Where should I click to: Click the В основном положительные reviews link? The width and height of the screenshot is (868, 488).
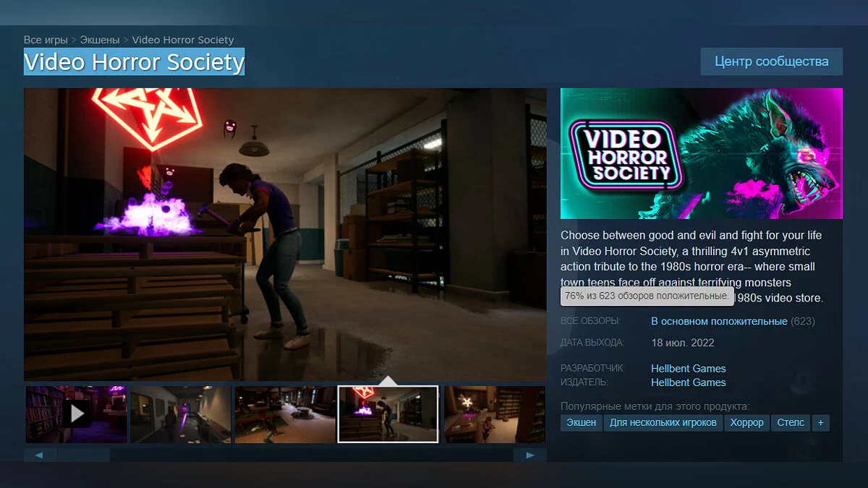tap(719, 321)
